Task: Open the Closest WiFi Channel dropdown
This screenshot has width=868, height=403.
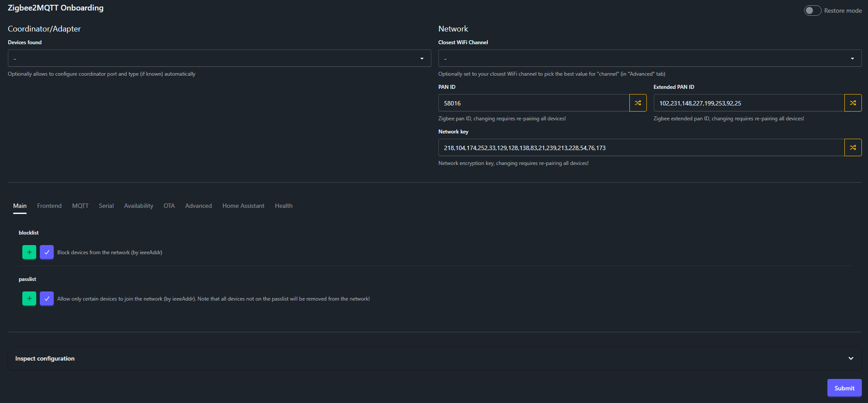Action: (x=650, y=58)
